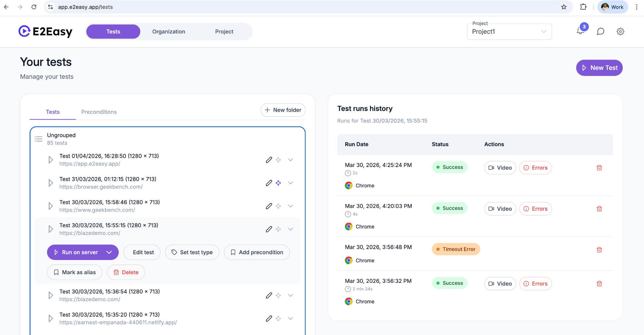Open the settings gear icon
Screen dimensions: 644x335
tap(620, 32)
